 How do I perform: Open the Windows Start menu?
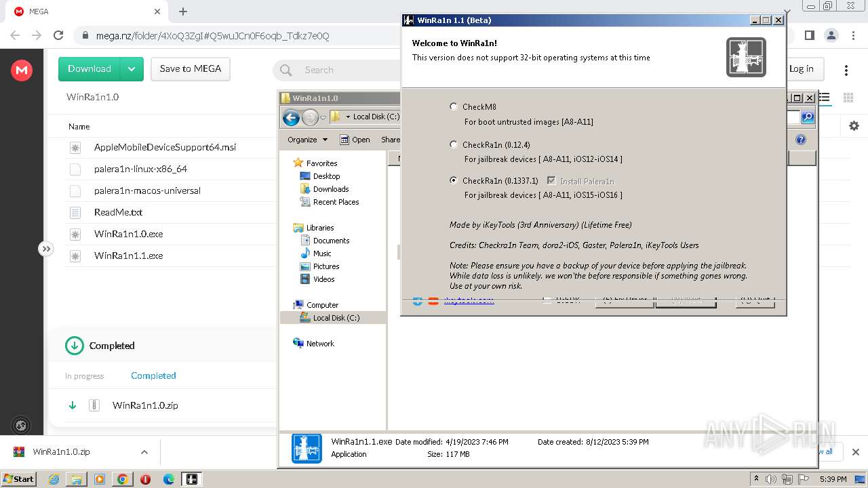(18, 479)
